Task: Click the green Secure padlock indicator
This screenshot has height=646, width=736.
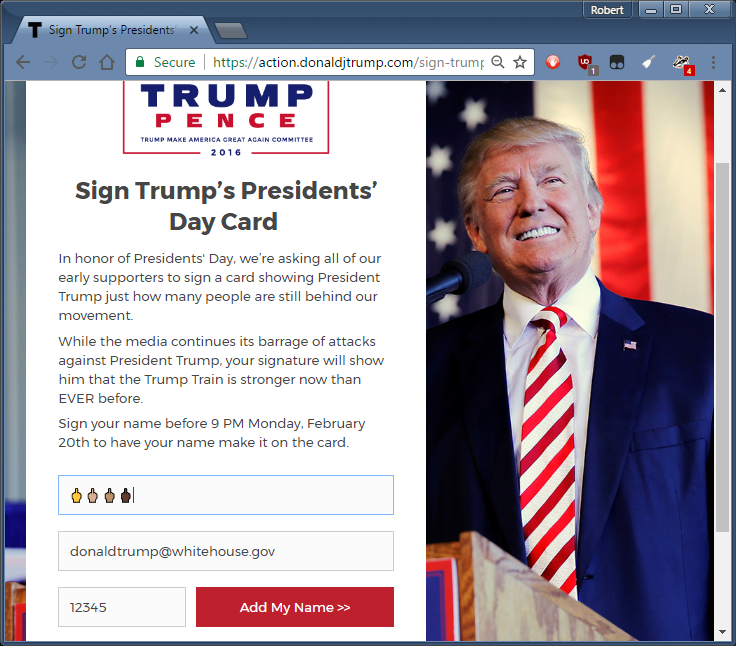Action: click(x=165, y=62)
